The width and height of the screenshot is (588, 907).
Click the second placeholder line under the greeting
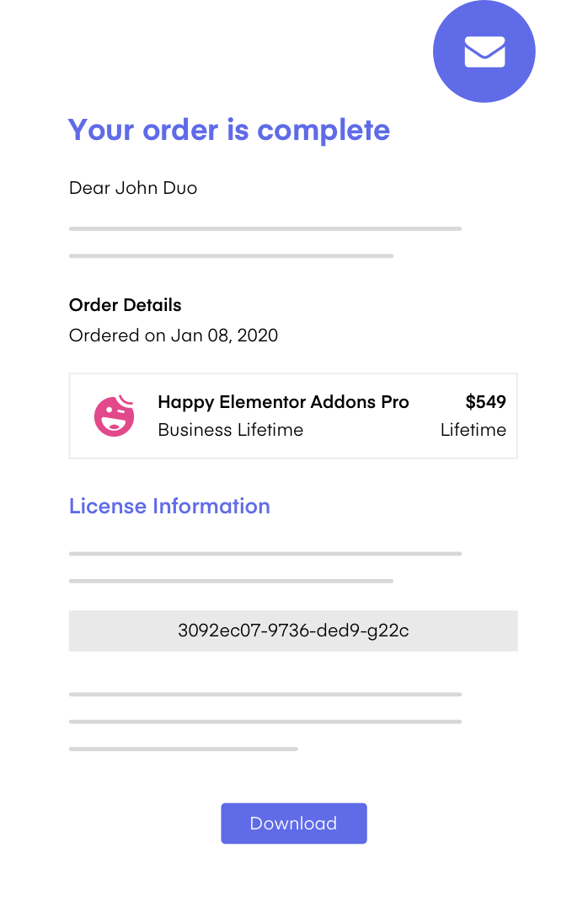click(232, 255)
